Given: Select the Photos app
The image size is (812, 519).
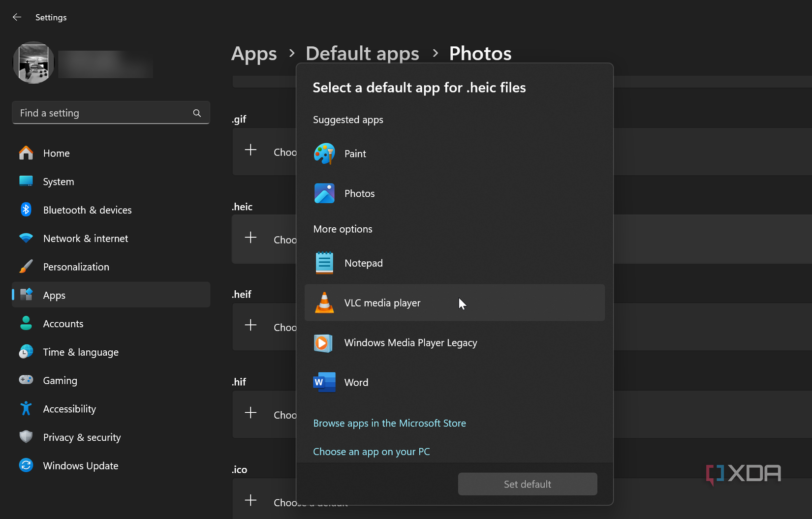Looking at the screenshot, I should 359,193.
